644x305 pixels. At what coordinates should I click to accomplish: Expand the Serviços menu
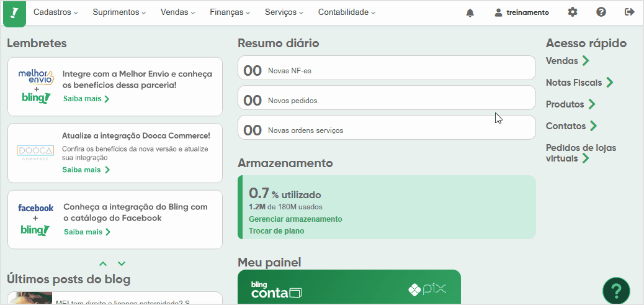284,12
